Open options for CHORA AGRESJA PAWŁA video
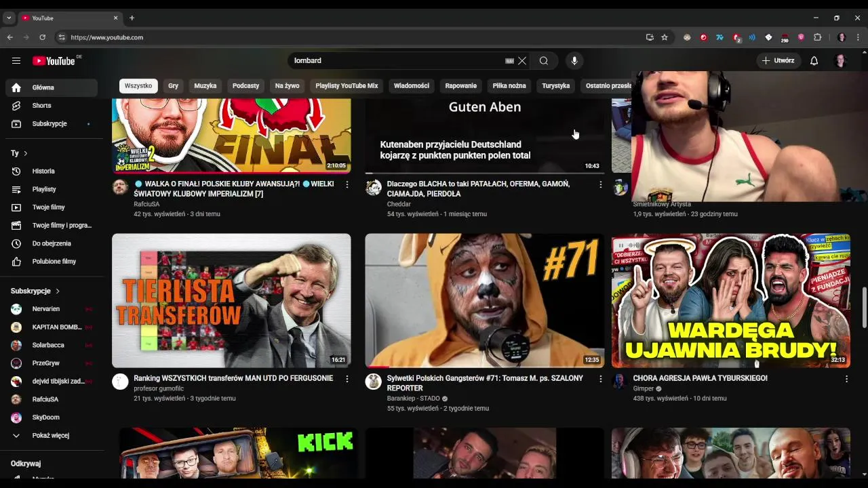The image size is (868, 488). 846,379
